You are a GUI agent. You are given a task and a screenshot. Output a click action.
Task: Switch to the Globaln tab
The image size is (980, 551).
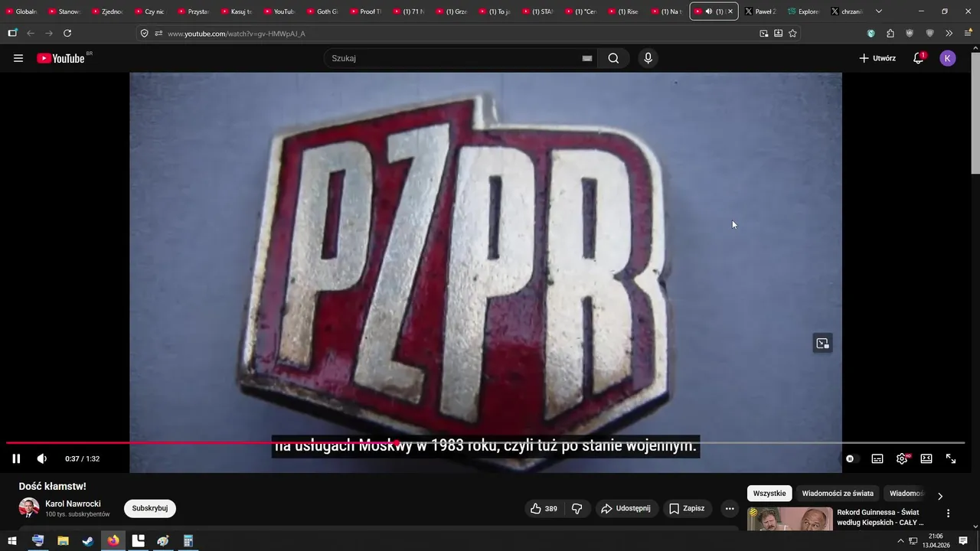(21, 11)
